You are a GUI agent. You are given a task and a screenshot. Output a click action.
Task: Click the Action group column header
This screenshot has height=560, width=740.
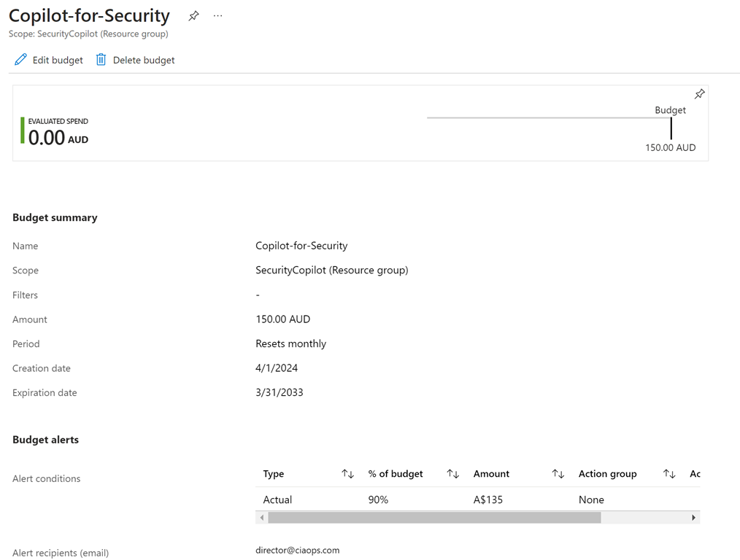[x=607, y=474]
